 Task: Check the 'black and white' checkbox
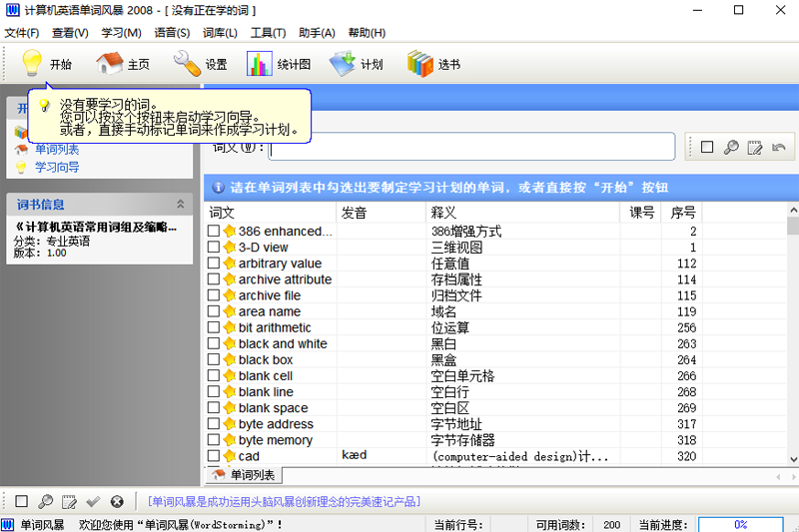[214, 343]
